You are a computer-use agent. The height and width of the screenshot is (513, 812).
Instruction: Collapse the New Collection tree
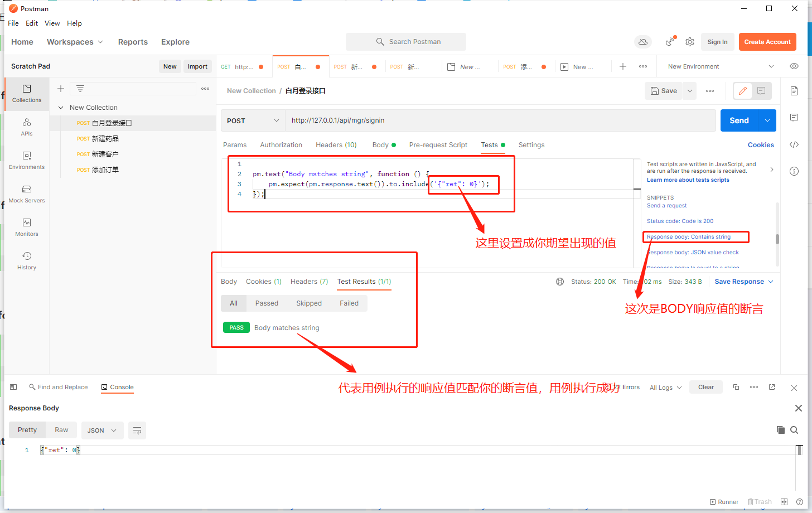61,108
